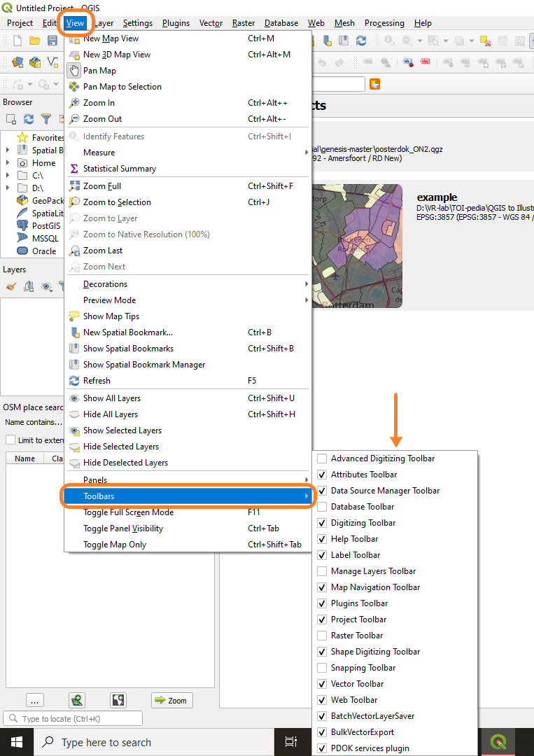Screen dimensions: 534x756
Task: Expand Measure submenu
Action: (188, 153)
